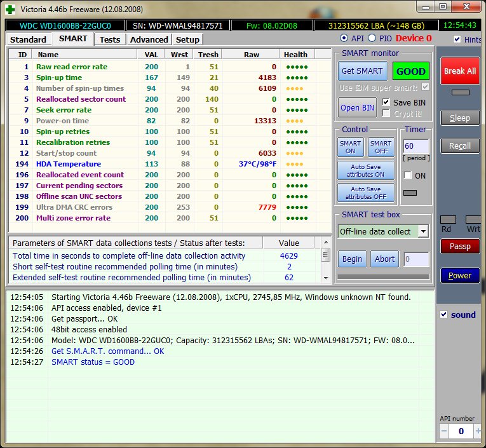This screenshot has height=448, width=486.
Task: Click the Passp button
Action: pos(460,246)
